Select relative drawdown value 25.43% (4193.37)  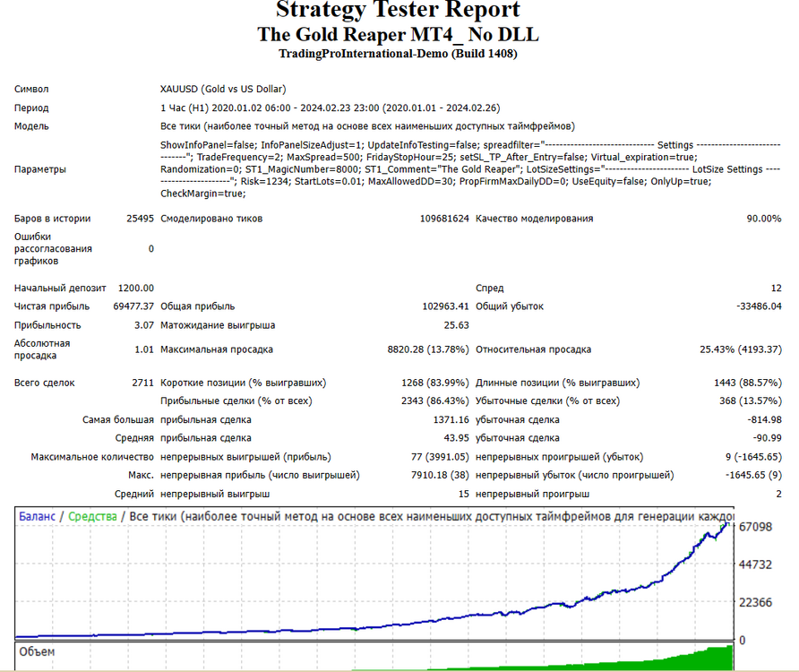tap(741, 349)
